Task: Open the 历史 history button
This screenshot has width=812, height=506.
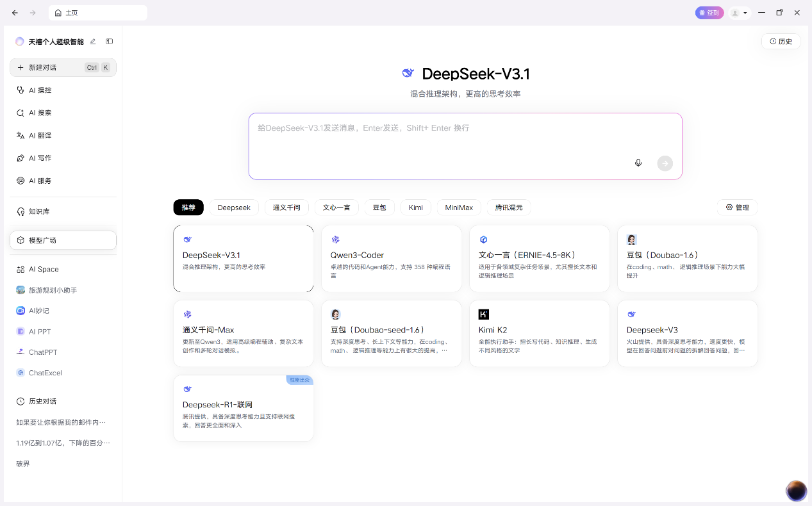Action: click(781, 42)
